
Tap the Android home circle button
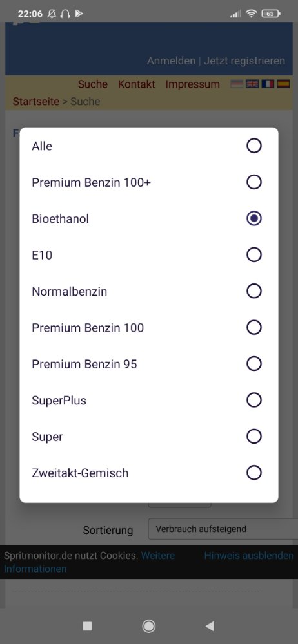click(x=148, y=626)
